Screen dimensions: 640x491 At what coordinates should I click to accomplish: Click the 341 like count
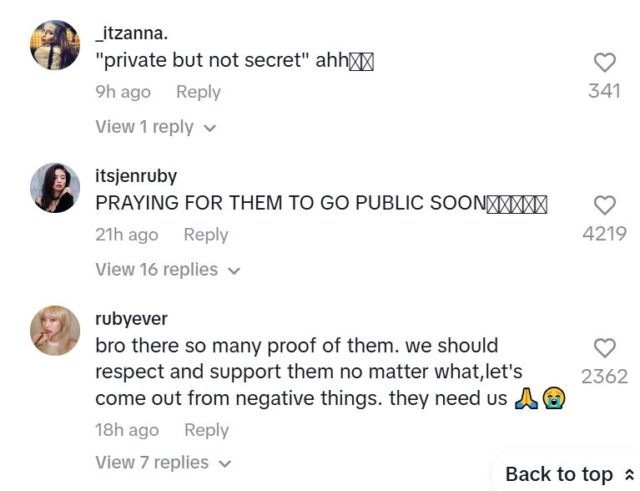[x=604, y=91]
